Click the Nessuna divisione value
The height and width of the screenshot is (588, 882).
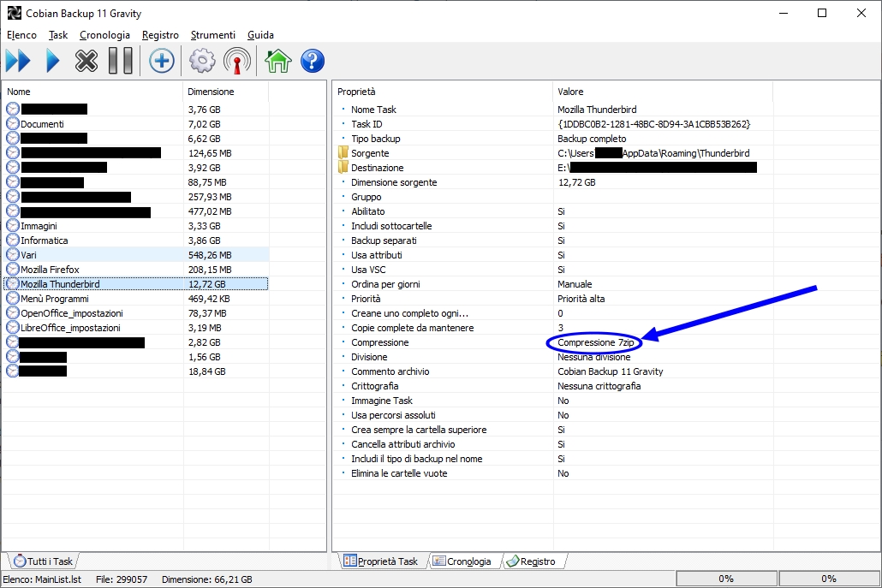click(x=594, y=357)
